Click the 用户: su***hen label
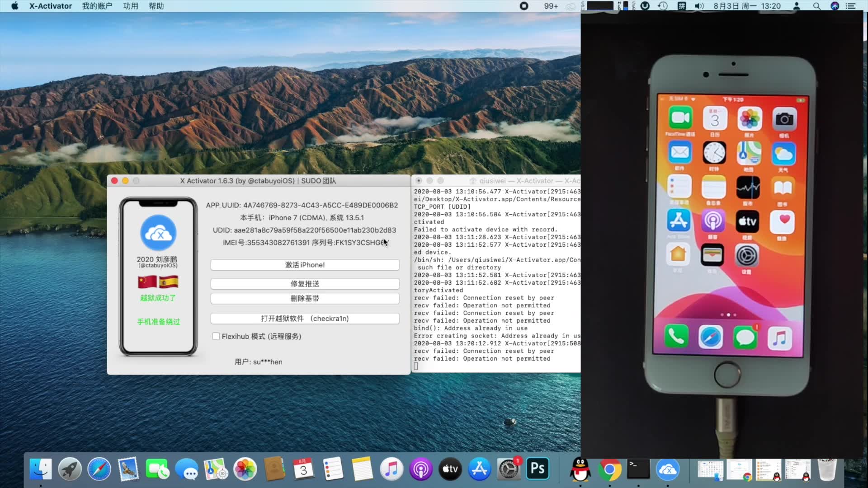 [x=259, y=362]
